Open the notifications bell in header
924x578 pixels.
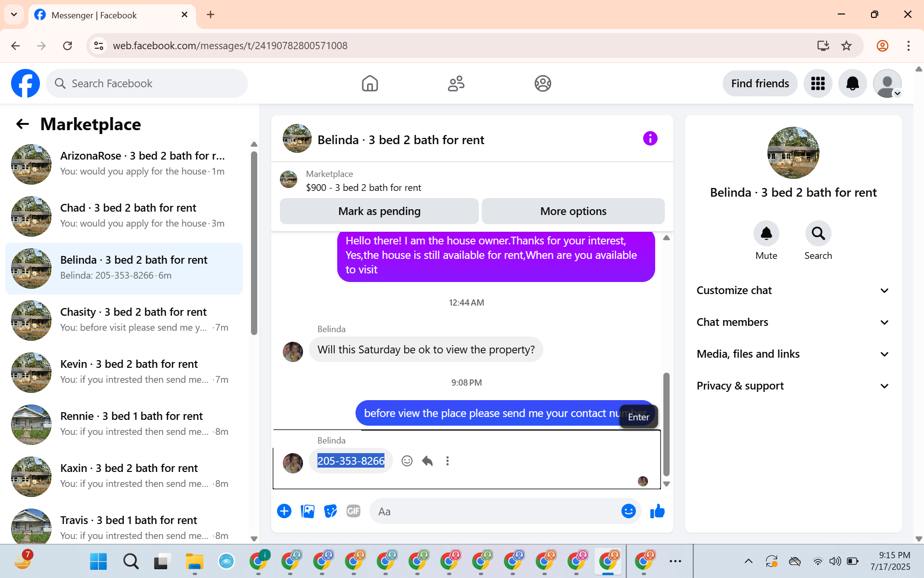852,83
